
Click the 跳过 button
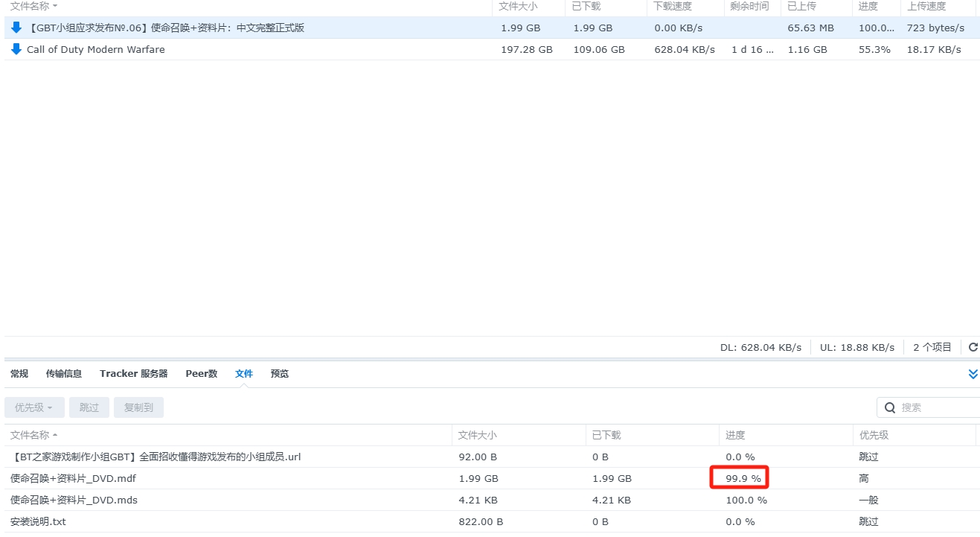point(89,407)
